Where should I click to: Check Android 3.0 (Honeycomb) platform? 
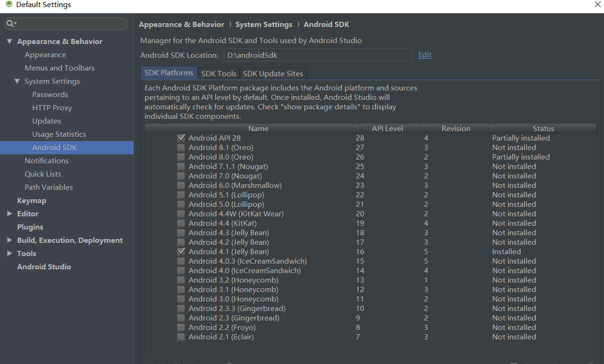pyautogui.click(x=180, y=299)
